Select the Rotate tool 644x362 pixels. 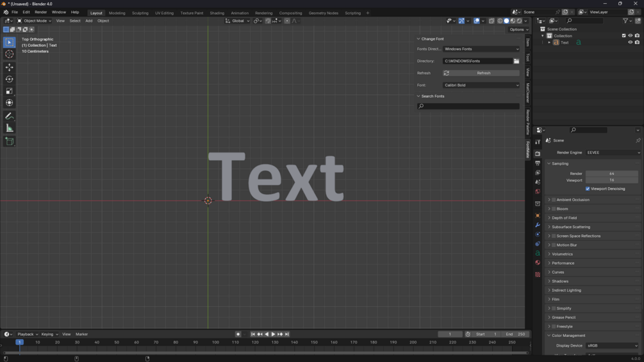10,79
